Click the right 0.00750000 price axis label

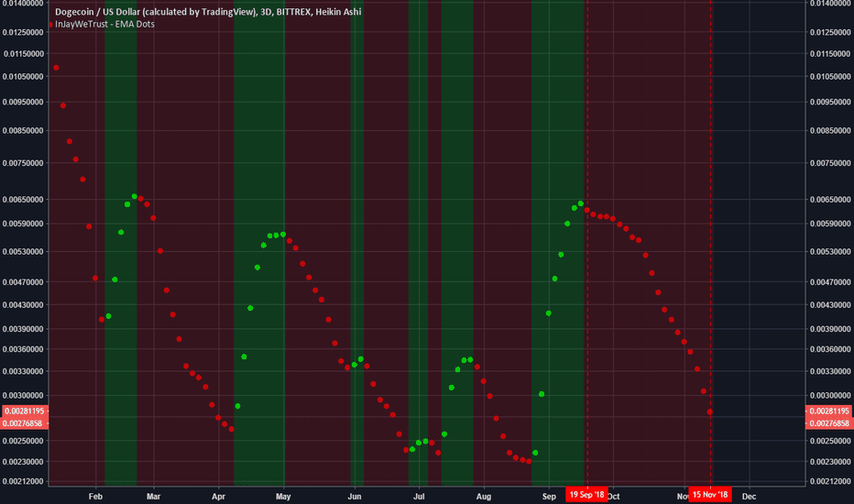click(x=830, y=163)
